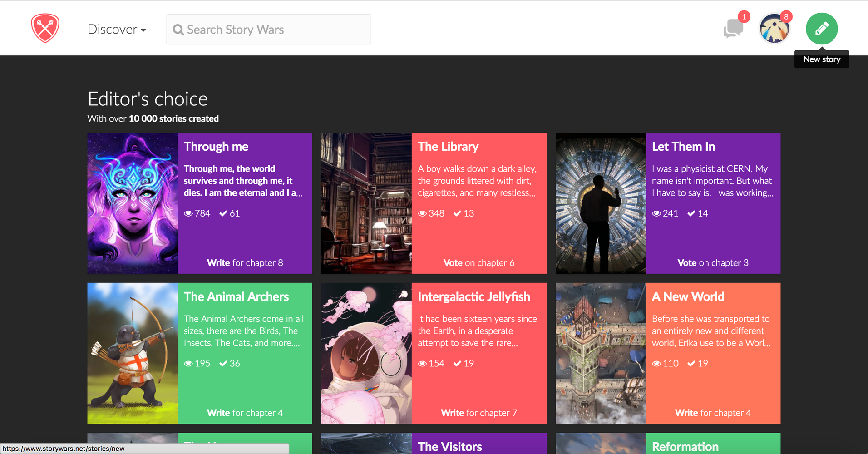Image resolution: width=868 pixels, height=454 pixels.
Task: Open The Library story title
Action: [448, 147]
